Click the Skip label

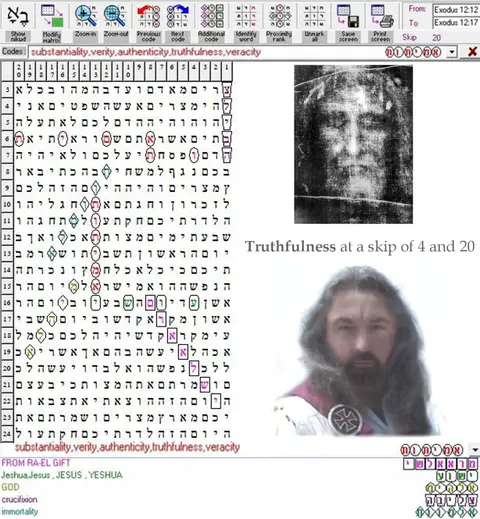[409, 37]
